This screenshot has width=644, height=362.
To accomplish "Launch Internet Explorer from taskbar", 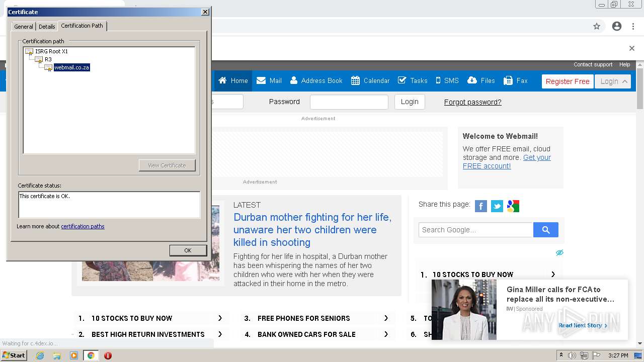I will coord(40,355).
